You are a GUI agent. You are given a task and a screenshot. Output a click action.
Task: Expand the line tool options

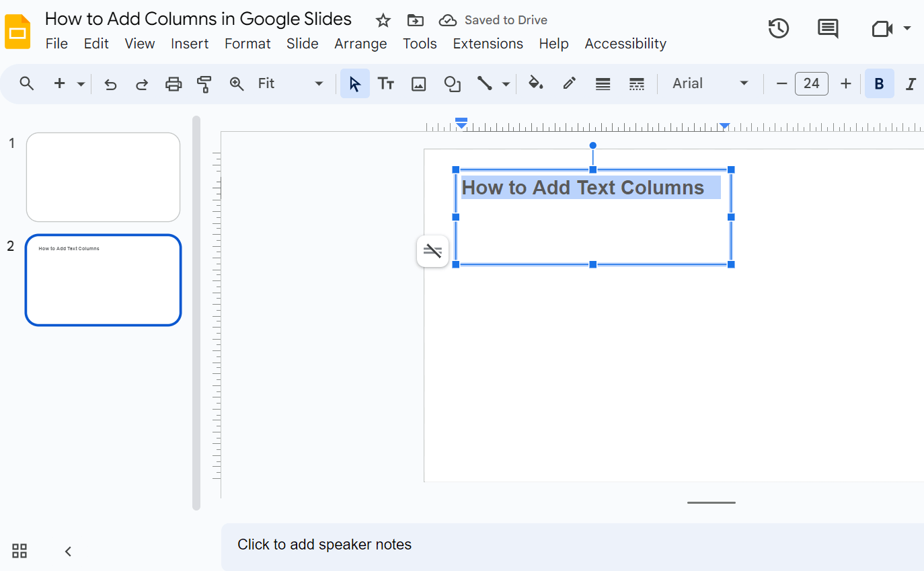pyautogui.click(x=506, y=83)
